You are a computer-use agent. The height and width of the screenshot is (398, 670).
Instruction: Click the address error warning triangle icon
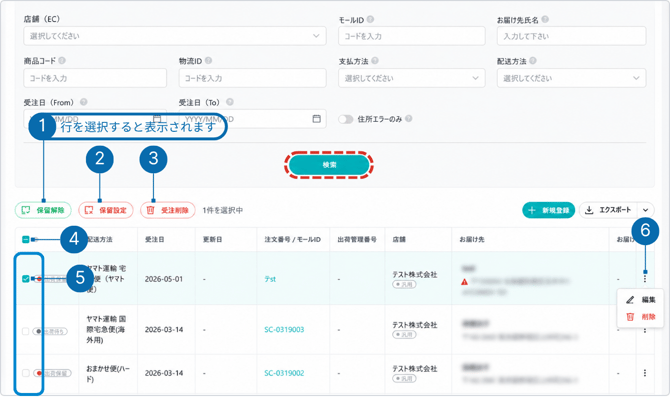pos(464,282)
